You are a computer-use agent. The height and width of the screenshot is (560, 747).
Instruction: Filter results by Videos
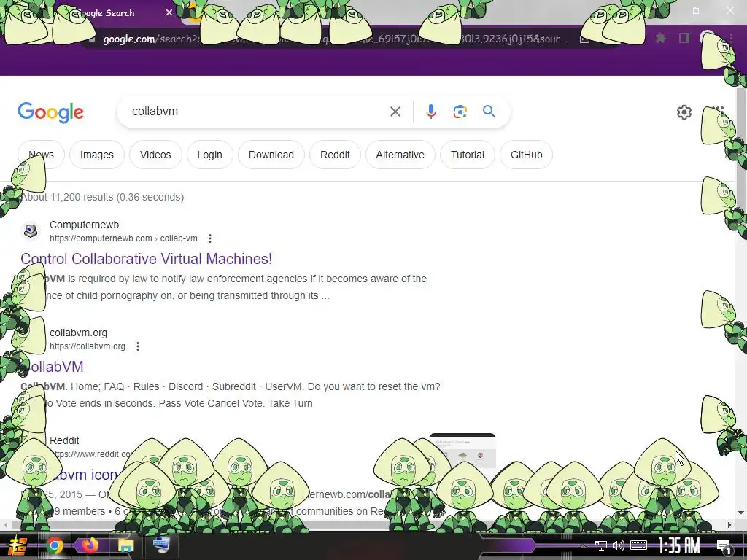155,155
